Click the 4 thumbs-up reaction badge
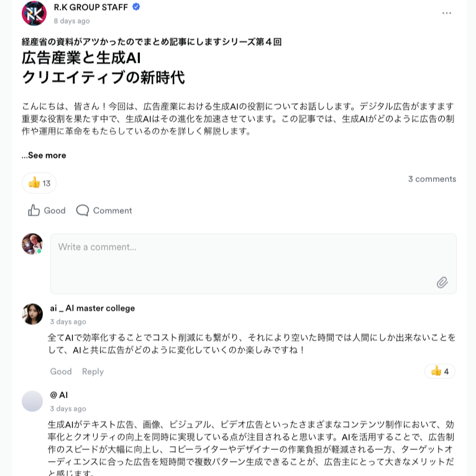 (x=439, y=371)
